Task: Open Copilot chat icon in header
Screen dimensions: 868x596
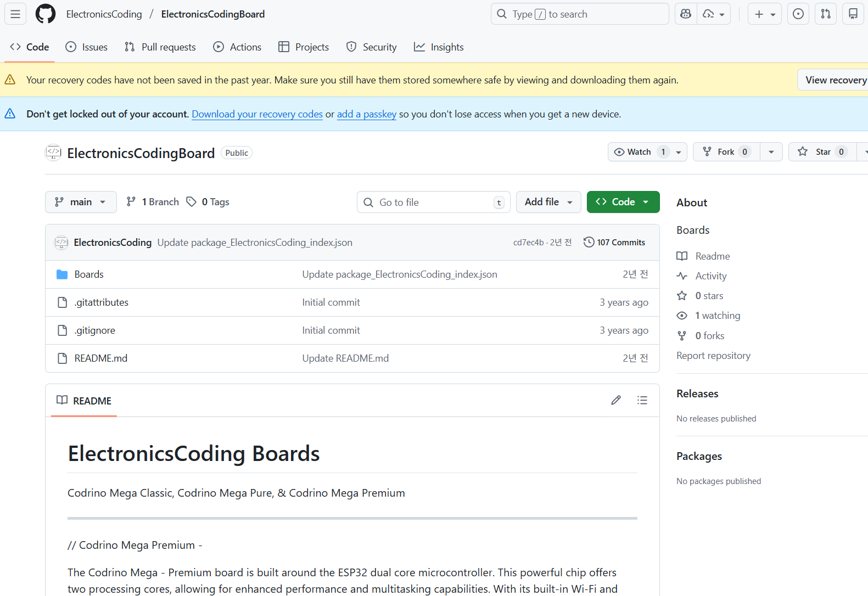Action: 686,14
